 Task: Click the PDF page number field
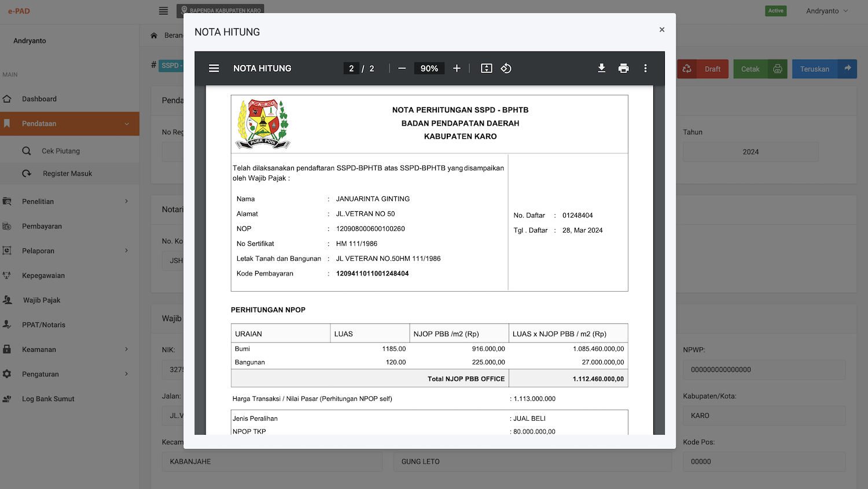click(x=351, y=68)
